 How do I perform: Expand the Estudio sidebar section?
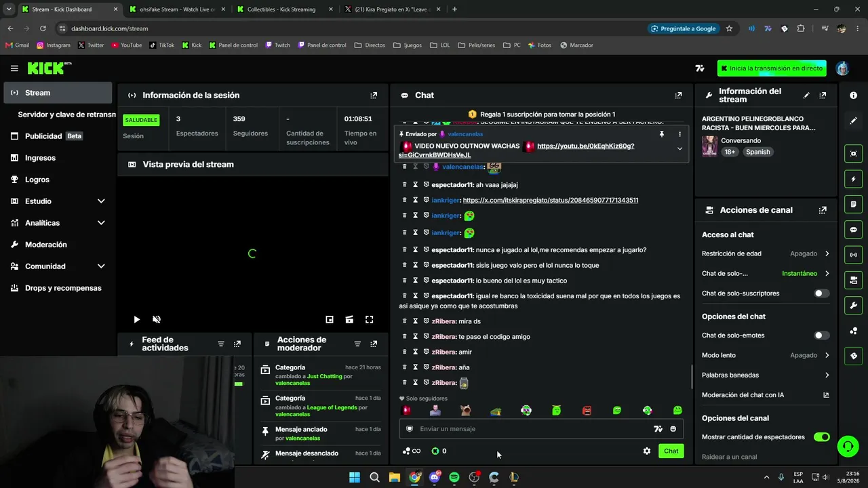tap(101, 201)
